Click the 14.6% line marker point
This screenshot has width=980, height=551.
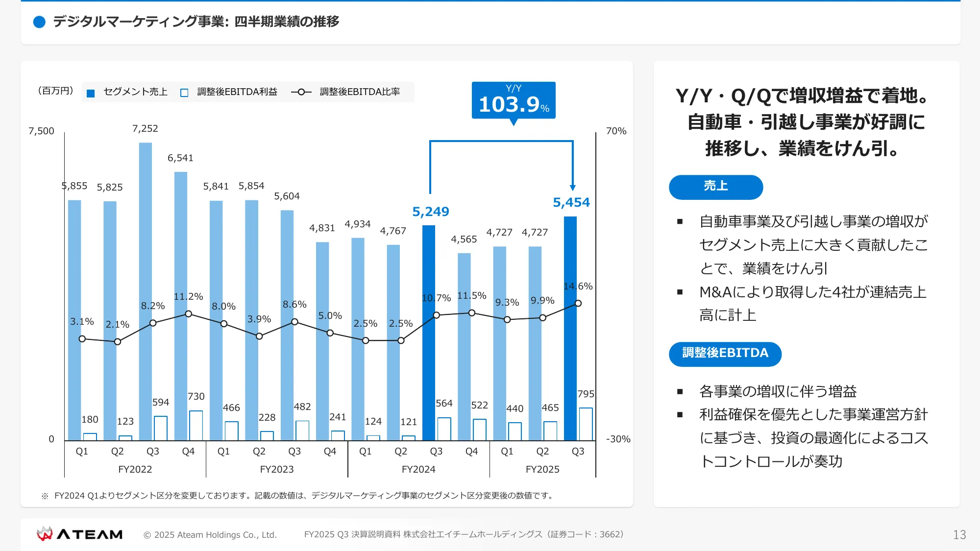578,303
